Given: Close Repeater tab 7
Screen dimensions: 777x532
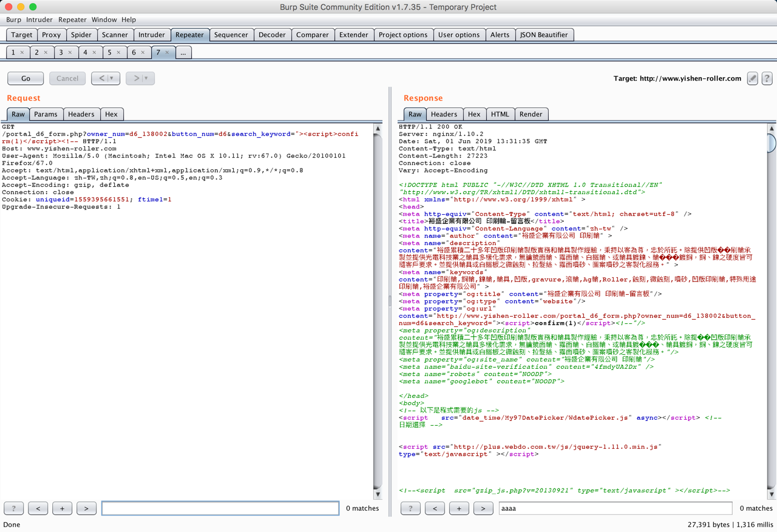Looking at the screenshot, I should point(167,53).
